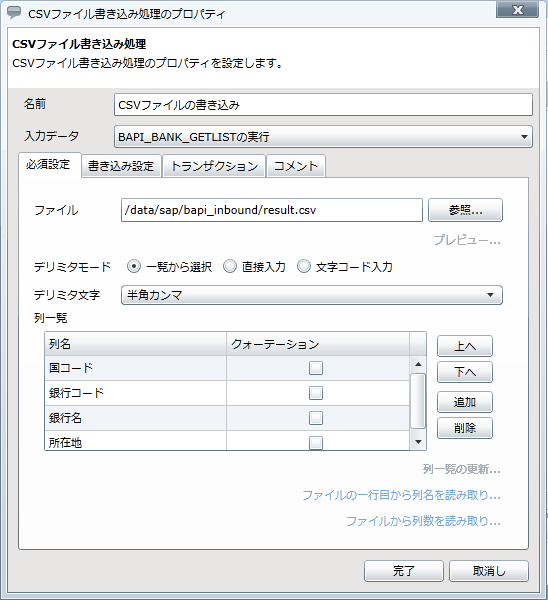Screen dimensions: 548x600
Task: Click ファイルから列数を読み取り link
Action: click(423, 521)
